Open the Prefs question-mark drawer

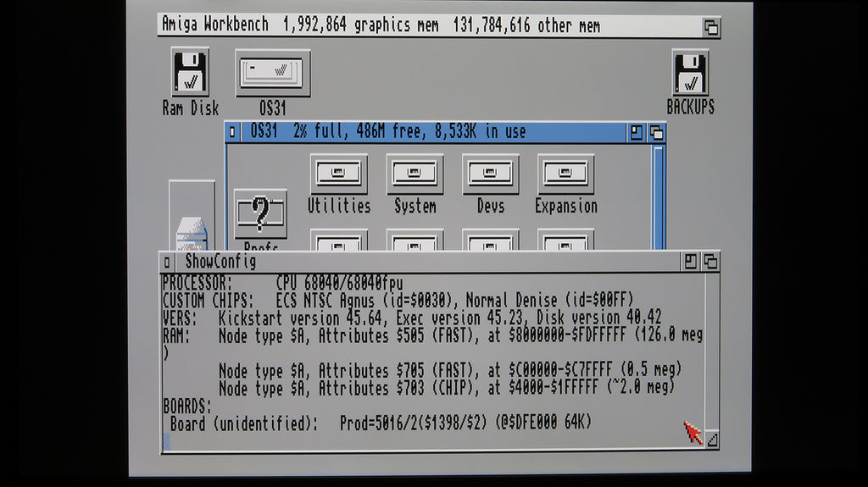(260, 215)
